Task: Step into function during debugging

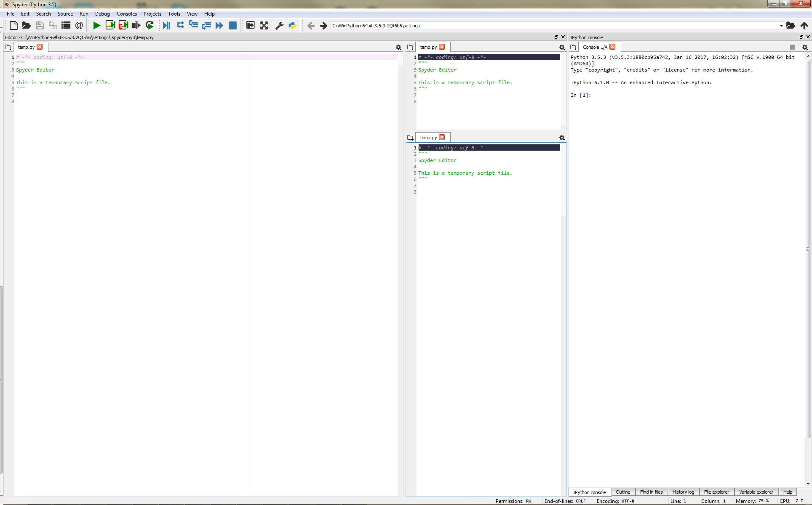Action: [193, 25]
